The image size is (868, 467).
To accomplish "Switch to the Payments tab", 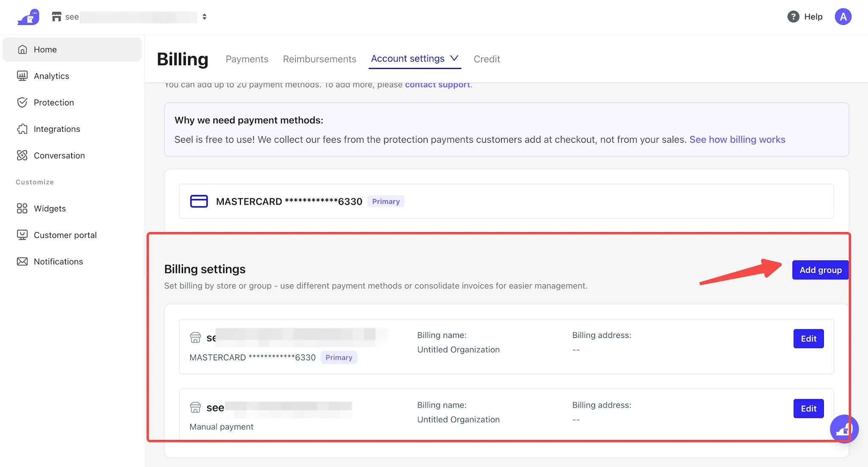I will 247,59.
